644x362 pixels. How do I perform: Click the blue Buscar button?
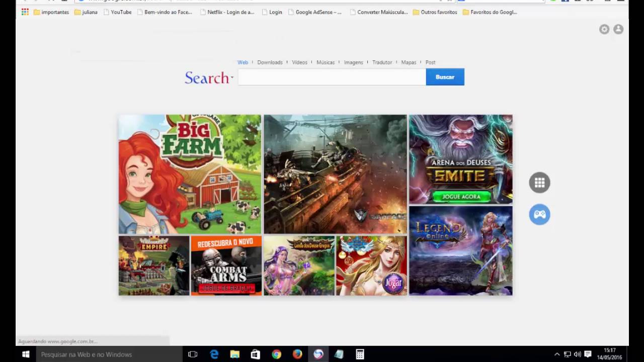[x=445, y=77]
